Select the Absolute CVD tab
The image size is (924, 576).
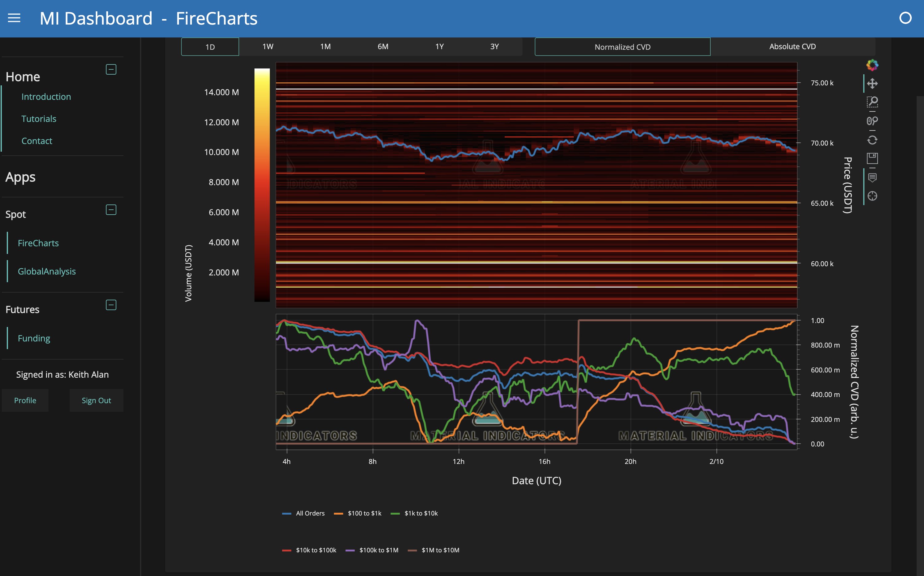792,46
